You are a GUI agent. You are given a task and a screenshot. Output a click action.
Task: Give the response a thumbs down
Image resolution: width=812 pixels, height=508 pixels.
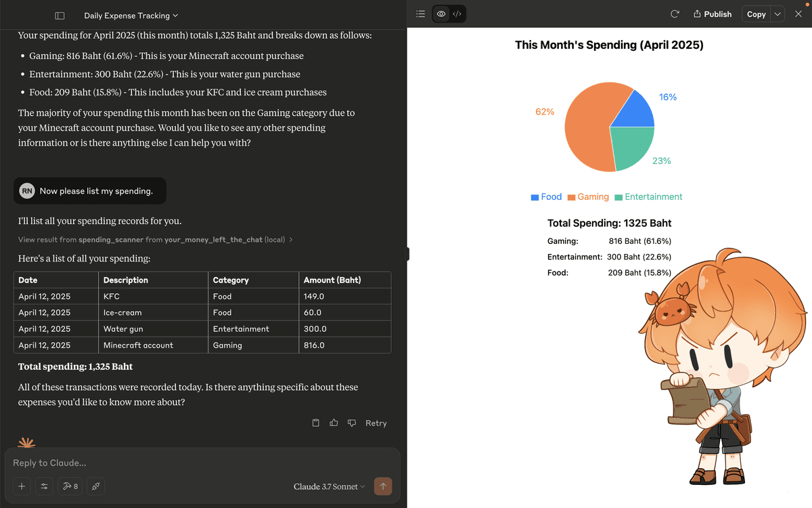[x=352, y=423]
